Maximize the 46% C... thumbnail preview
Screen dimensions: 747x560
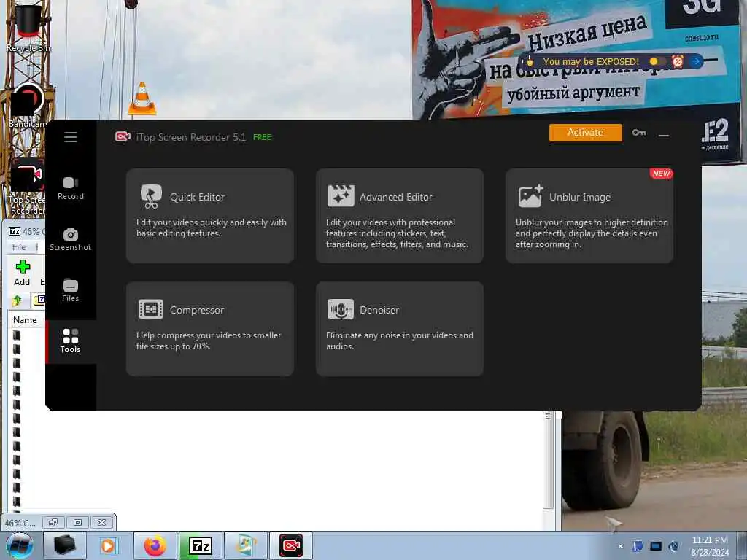[x=77, y=522]
